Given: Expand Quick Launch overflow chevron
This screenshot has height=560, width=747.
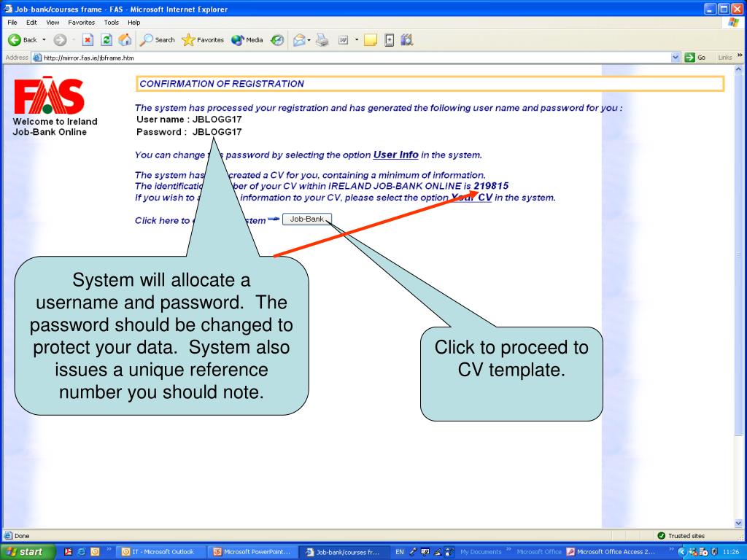Looking at the screenshot, I should click(109, 550).
